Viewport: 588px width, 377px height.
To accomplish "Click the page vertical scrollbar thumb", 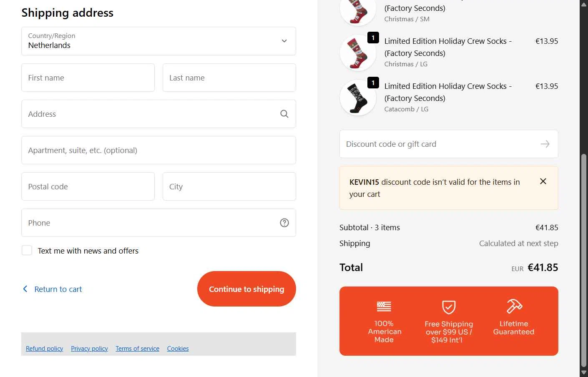I will click(584, 259).
